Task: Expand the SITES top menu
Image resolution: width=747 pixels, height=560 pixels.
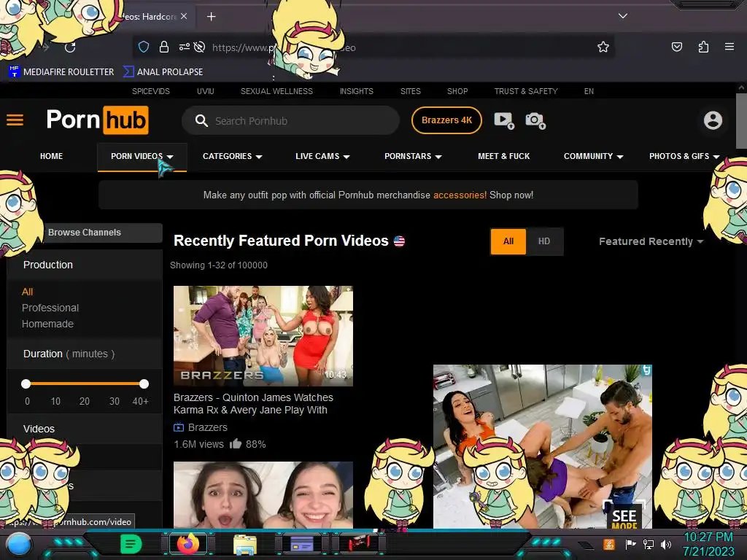Action: pos(410,91)
